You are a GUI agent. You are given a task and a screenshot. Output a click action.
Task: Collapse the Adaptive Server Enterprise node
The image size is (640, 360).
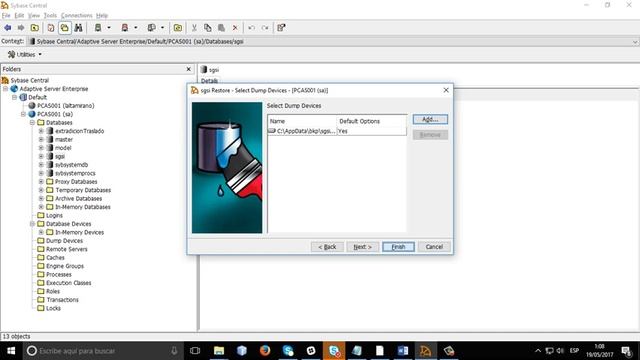click(5, 89)
